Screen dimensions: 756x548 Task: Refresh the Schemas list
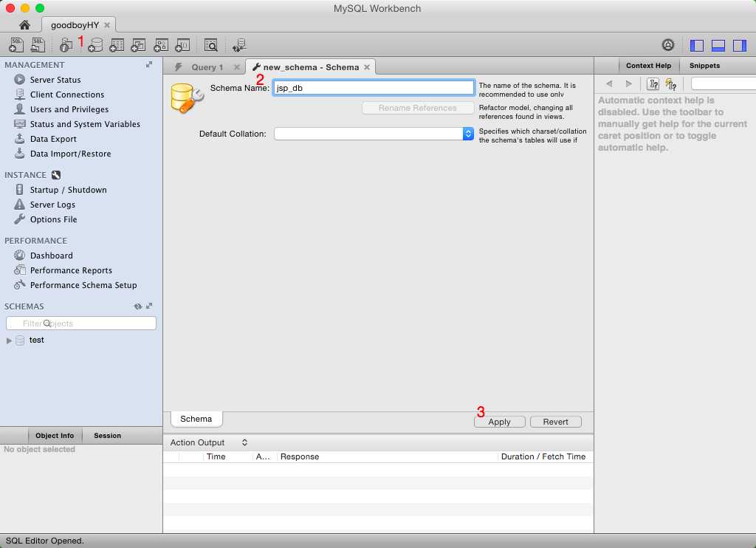pos(138,306)
